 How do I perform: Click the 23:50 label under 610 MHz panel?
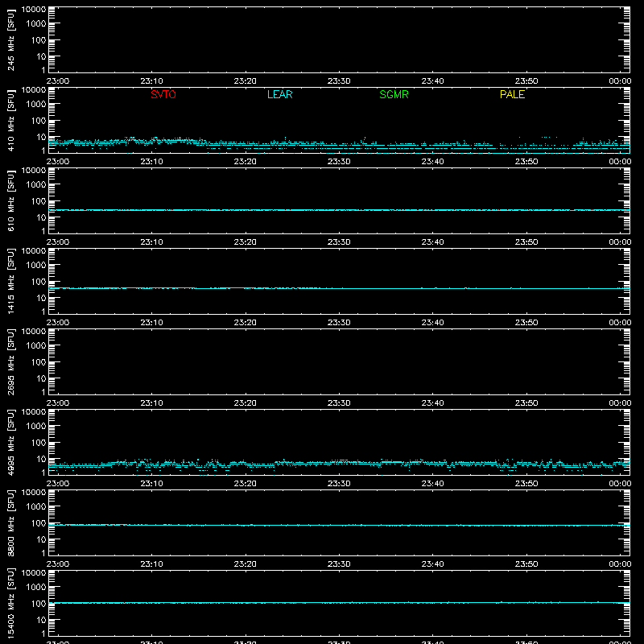526,242
